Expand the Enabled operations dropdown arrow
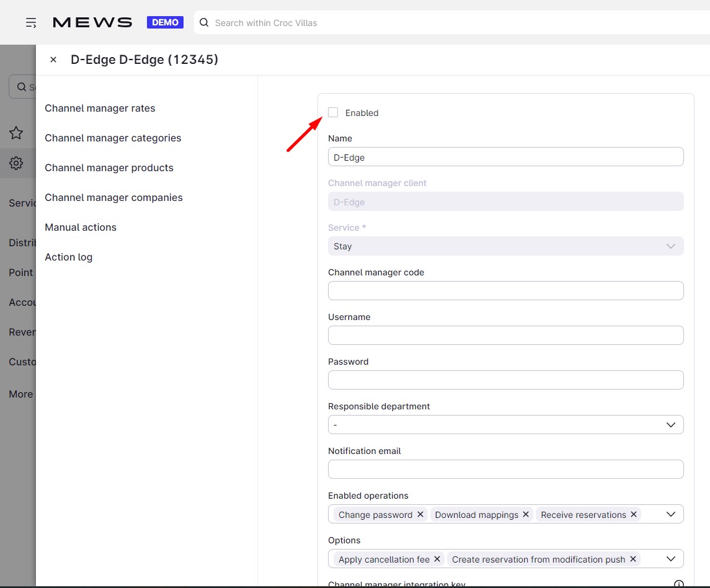 point(671,514)
